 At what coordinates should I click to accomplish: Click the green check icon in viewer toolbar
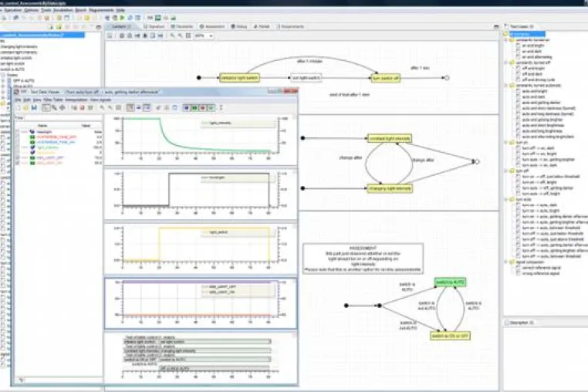tap(211, 108)
